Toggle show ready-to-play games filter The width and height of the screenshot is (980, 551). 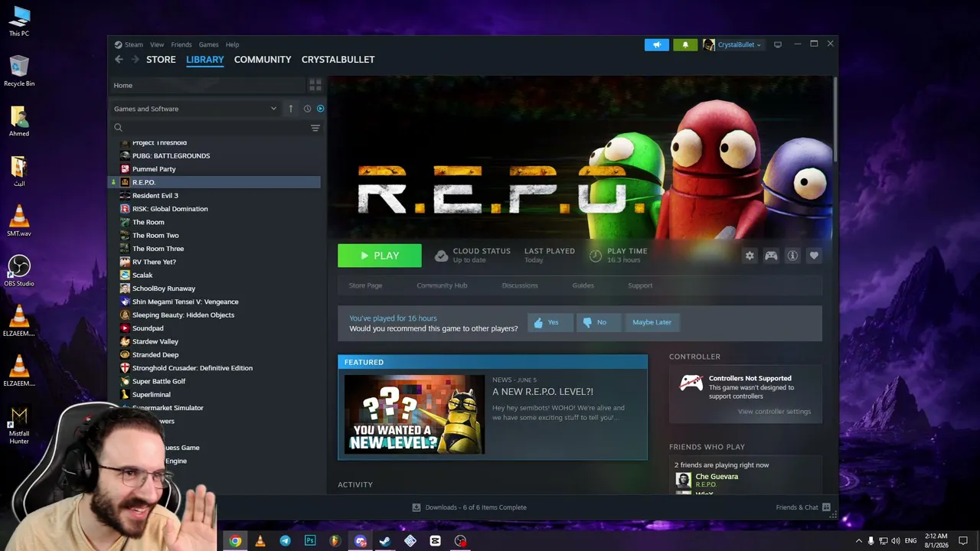pyautogui.click(x=320, y=109)
